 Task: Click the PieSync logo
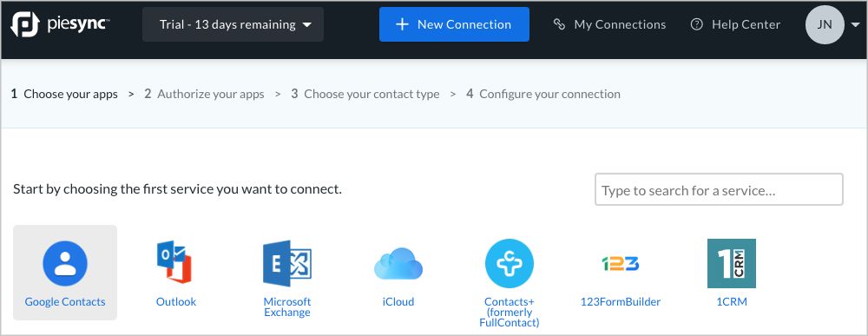click(60, 24)
